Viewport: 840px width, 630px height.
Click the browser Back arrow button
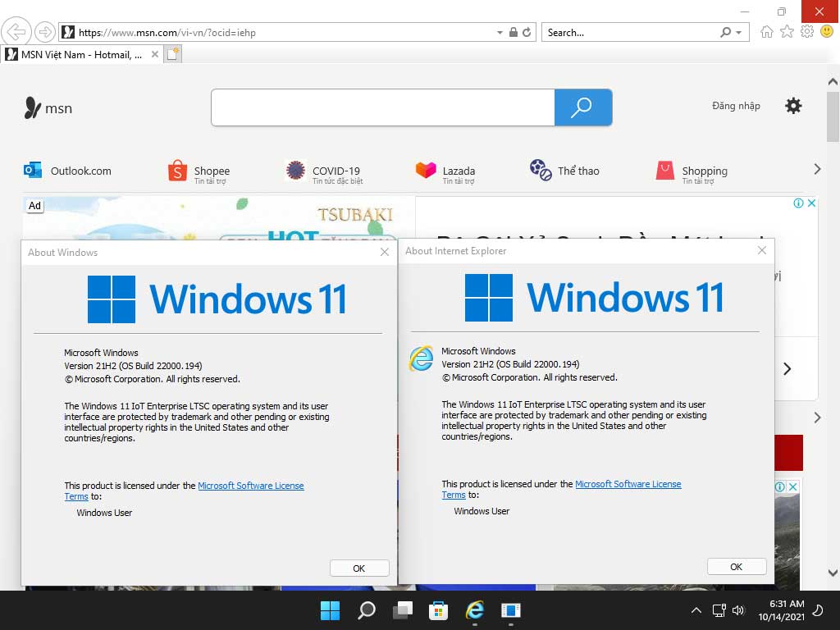pyautogui.click(x=16, y=32)
